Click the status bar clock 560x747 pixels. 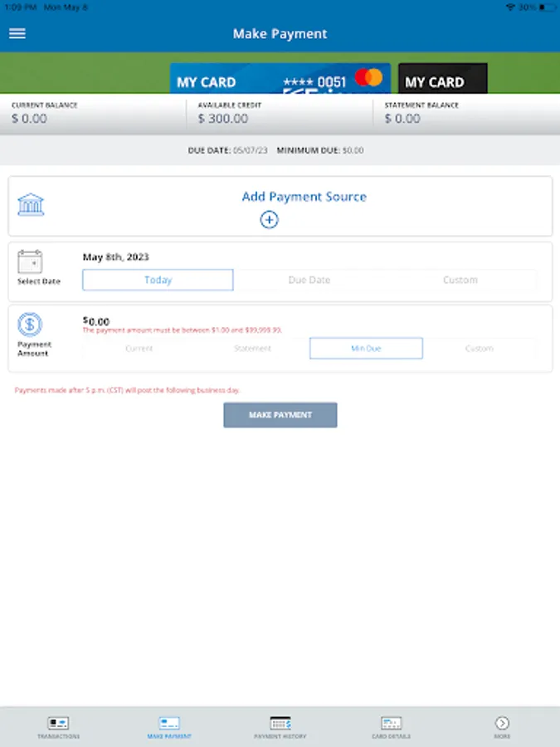coord(21,7)
